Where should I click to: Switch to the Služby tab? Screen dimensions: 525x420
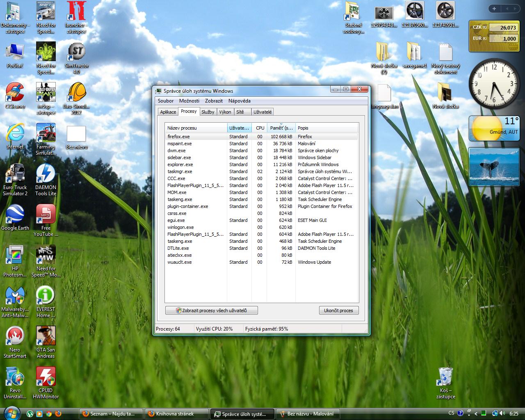(208, 112)
